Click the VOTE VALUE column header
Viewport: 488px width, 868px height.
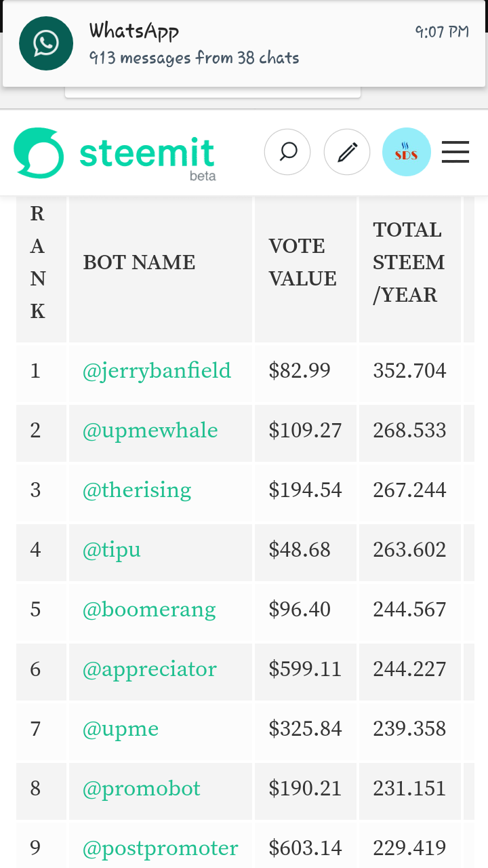point(302,262)
